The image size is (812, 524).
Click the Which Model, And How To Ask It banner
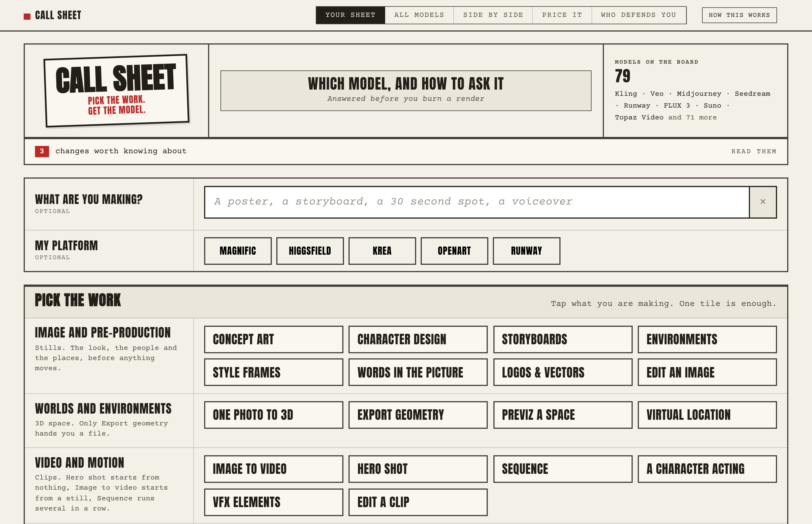405,90
